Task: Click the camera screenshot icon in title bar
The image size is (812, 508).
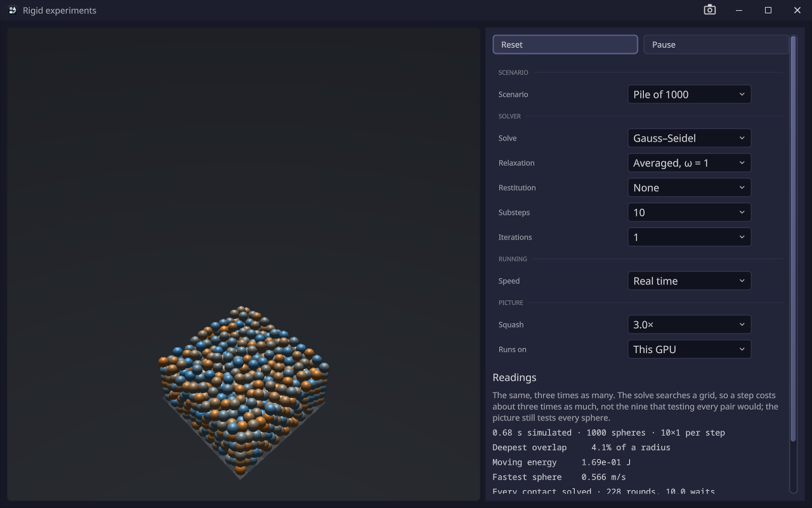Action: point(710,10)
